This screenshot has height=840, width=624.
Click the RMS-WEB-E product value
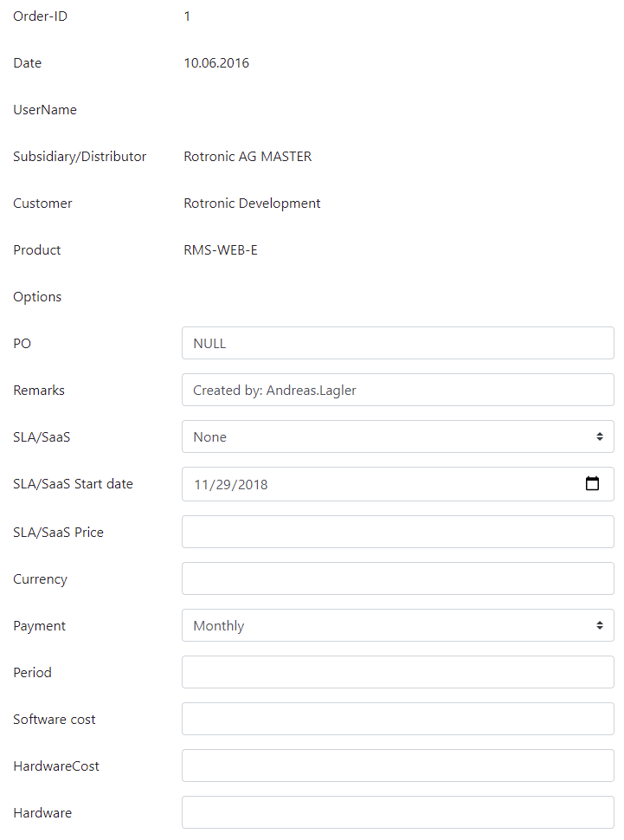pyautogui.click(x=221, y=250)
